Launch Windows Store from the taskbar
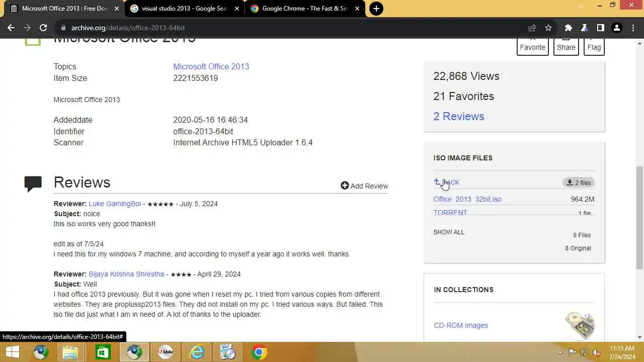This screenshot has height=362, width=644. coord(103,352)
